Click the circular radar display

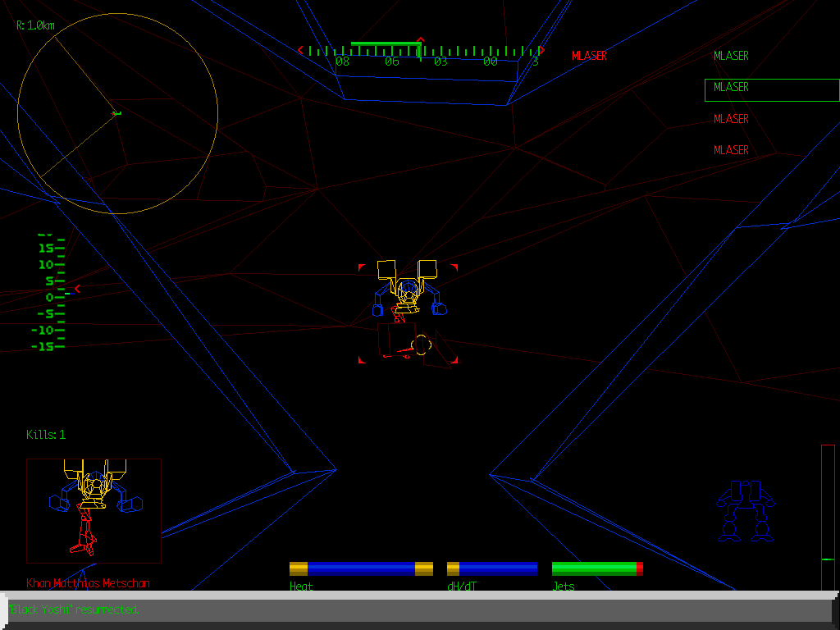[x=117, y=113]
